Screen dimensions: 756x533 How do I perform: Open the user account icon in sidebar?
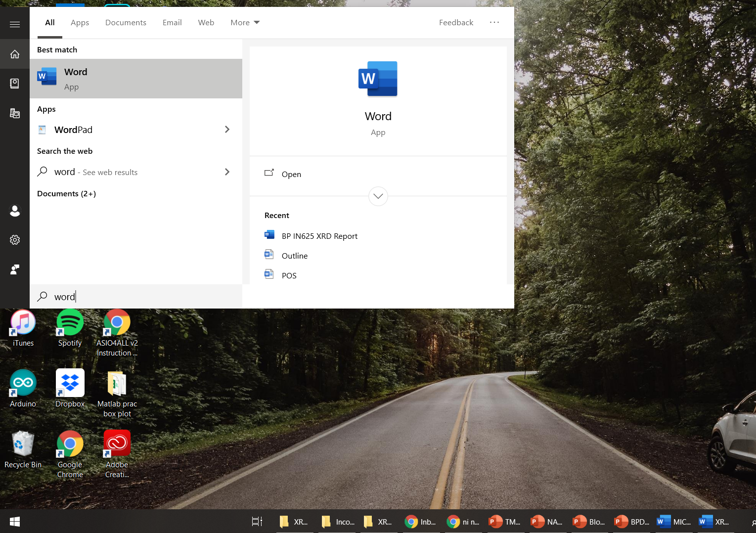click(15, 211)
